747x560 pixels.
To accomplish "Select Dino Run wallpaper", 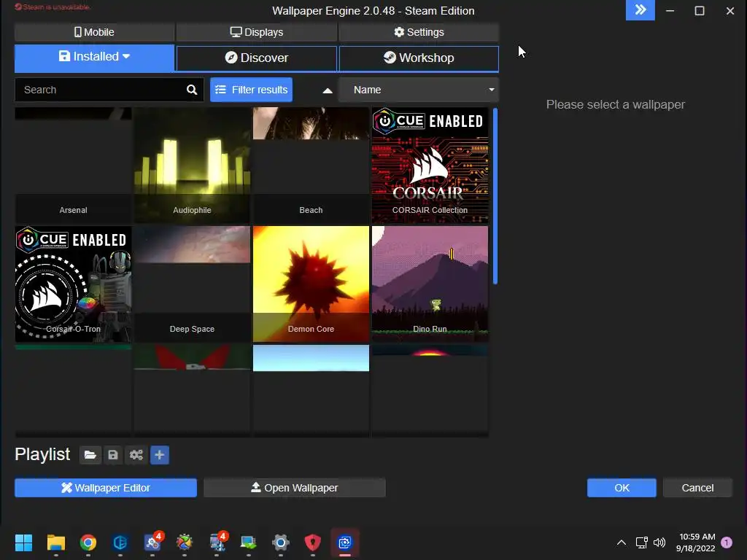I will [430, 284].
